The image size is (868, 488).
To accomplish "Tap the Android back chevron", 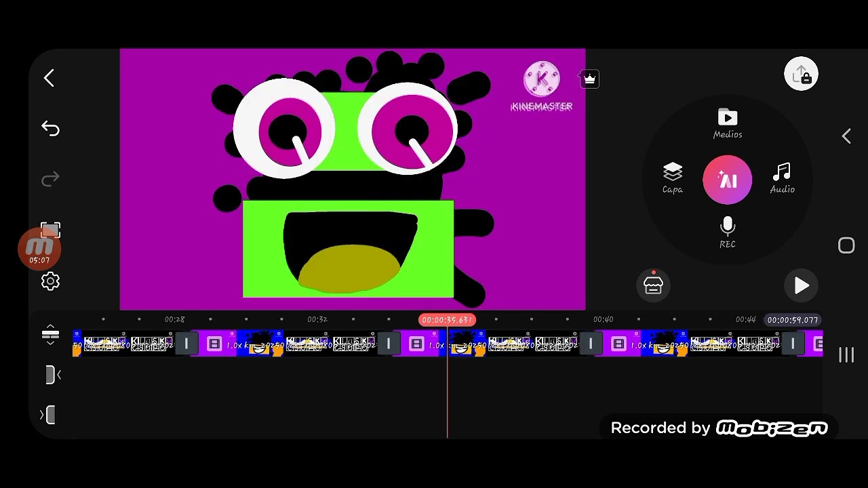I will point(846,136).
